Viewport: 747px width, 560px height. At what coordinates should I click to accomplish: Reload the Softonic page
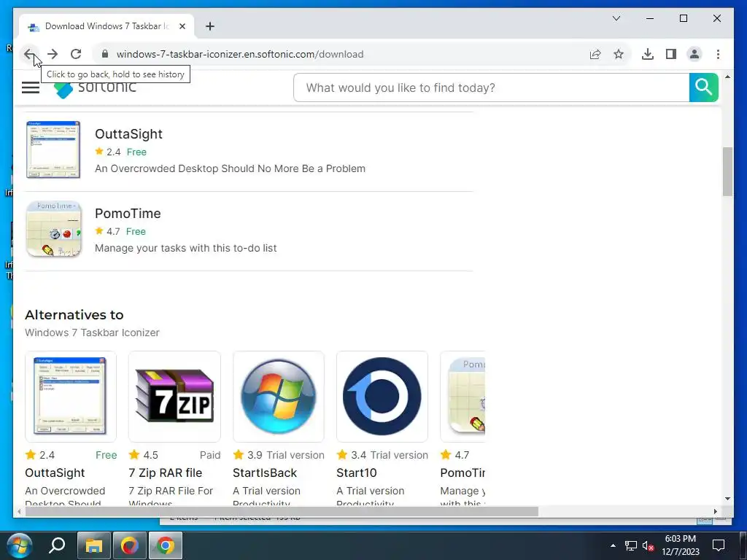point(76,54)
